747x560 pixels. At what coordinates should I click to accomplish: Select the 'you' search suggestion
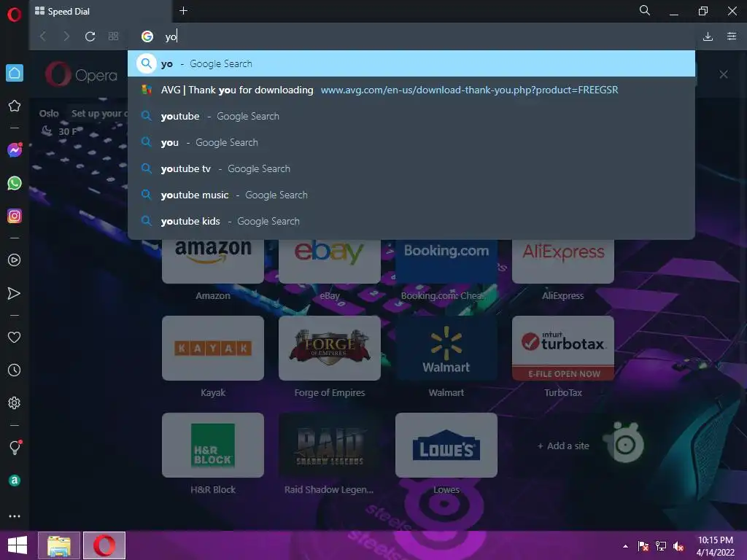tap(411, 142)
